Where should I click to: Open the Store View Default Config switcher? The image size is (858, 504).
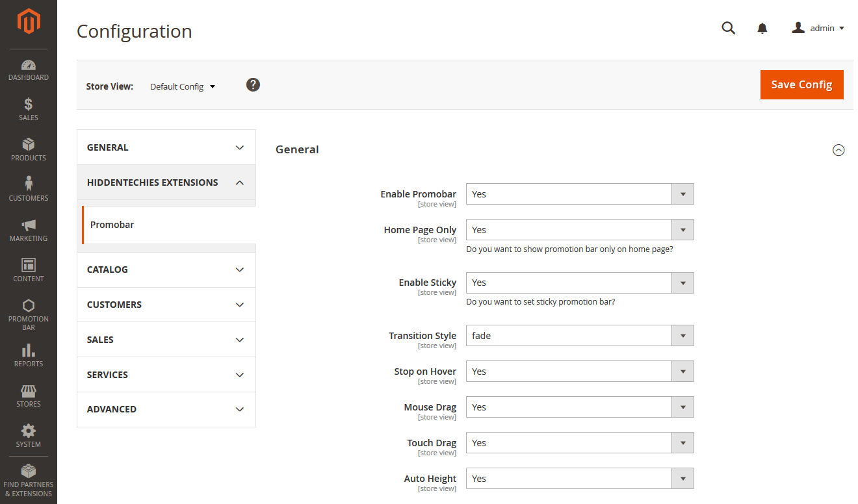(183, 86)
